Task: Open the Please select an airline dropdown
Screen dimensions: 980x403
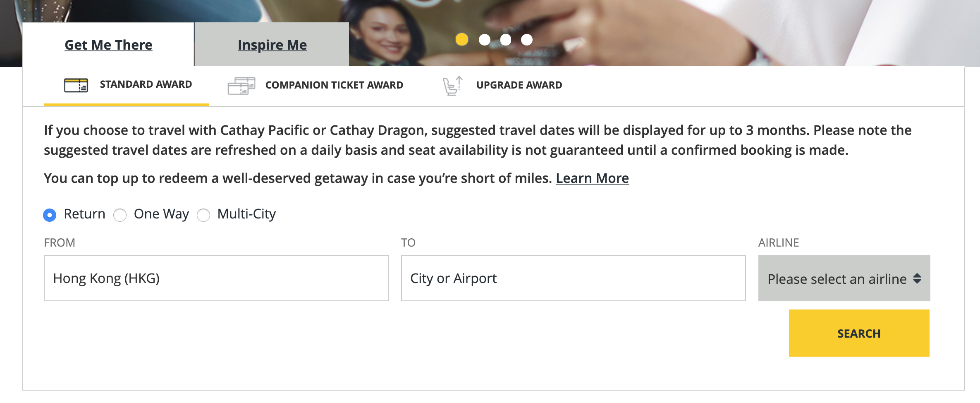Action: pyautogui.click(x=837, y=278)
